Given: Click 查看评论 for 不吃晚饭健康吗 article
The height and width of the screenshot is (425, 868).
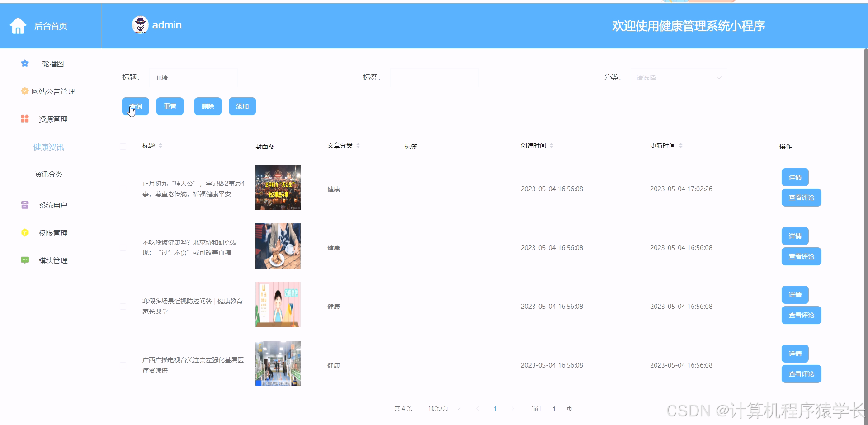Looking at the screenshot, I should [802, 256].
